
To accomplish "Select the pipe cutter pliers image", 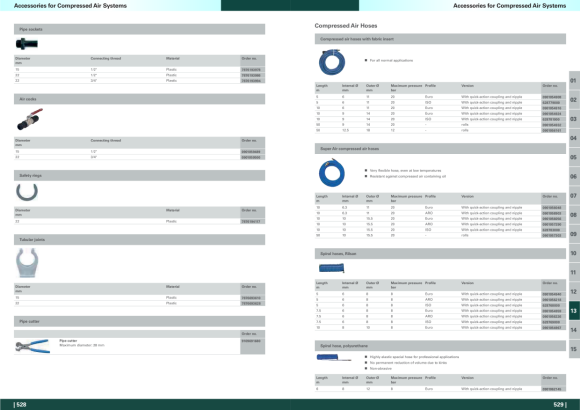I will click(33, 346).
